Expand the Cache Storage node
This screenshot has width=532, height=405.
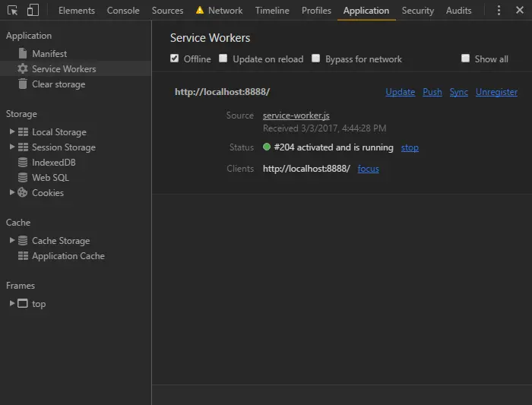[12, 240]
